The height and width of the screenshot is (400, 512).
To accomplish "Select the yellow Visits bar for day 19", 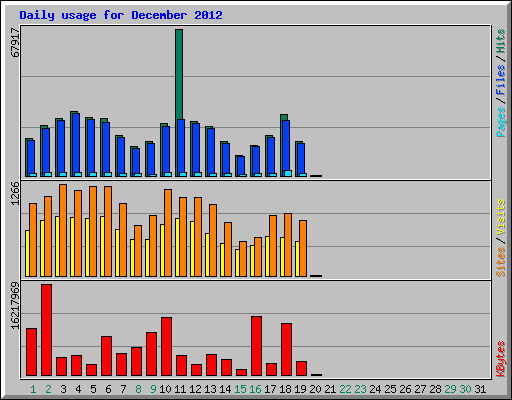I will click(x=297, y=259).
